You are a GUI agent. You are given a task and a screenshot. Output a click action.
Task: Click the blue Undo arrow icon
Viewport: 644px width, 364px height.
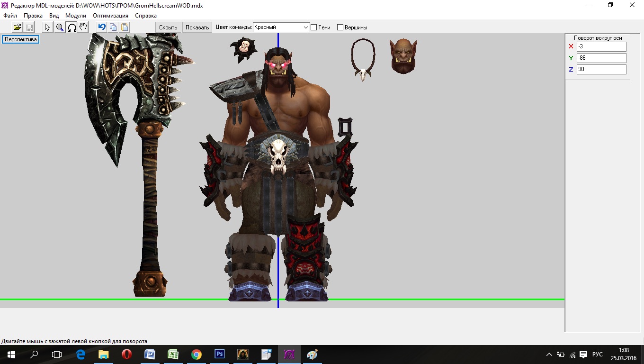[101, 27]
